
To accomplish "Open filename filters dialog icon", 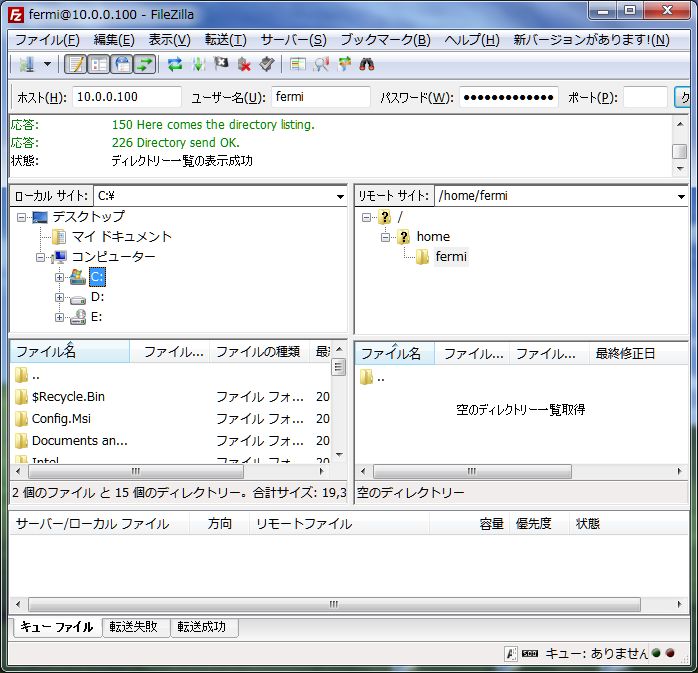I will [297, 65].
